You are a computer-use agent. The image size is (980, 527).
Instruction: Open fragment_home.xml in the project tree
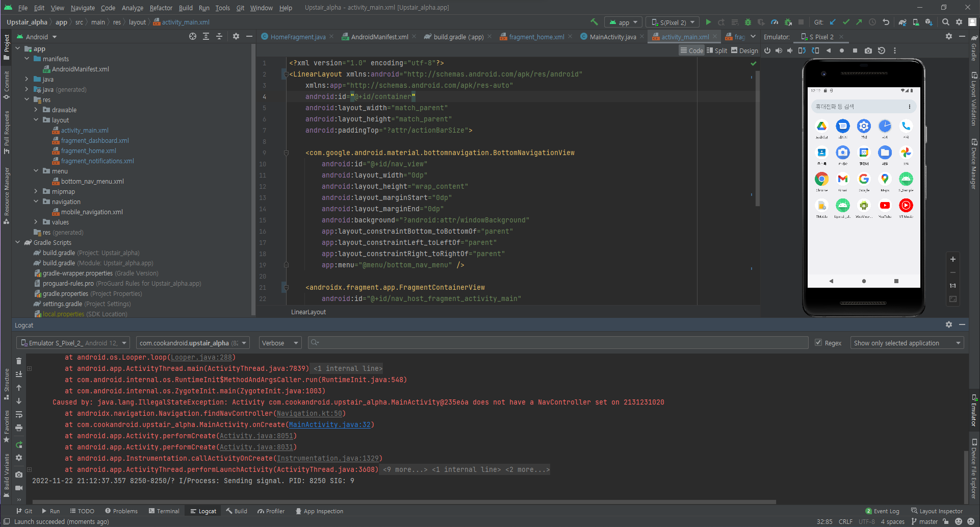88,150
